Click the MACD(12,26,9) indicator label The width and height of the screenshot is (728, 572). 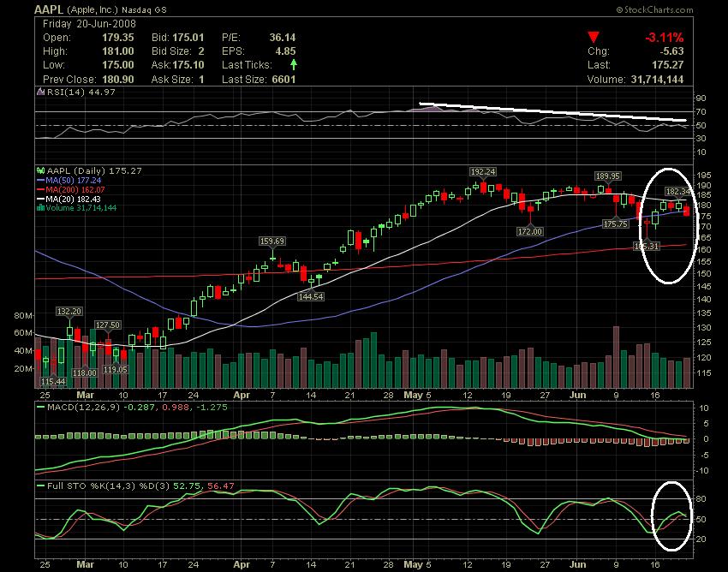pyautogui.click(x=84, y=408)
